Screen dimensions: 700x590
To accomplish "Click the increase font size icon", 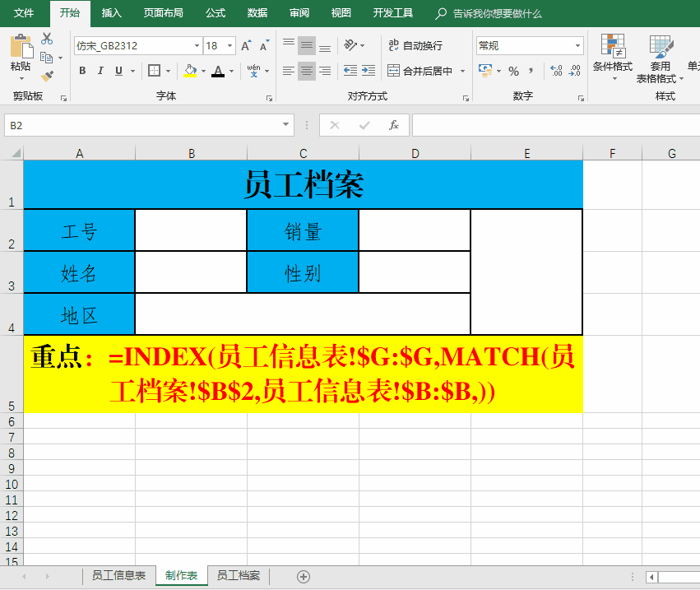I will coord(247,46).
